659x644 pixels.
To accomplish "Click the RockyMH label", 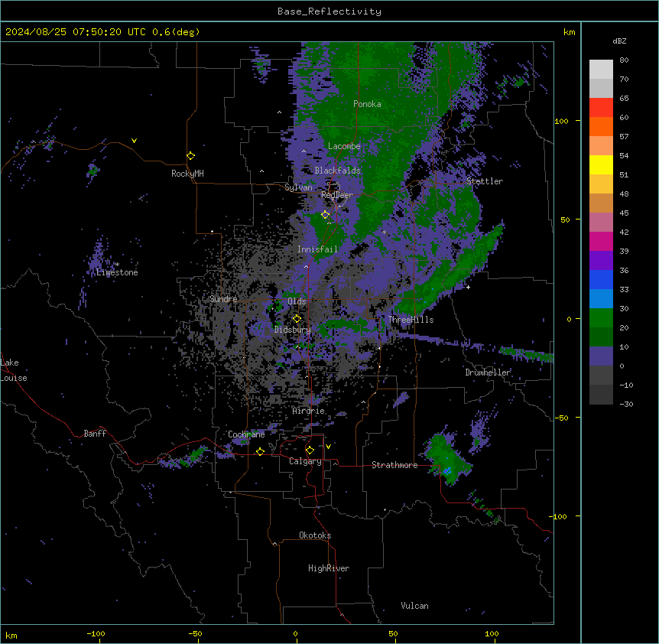I will coord(187,174).
